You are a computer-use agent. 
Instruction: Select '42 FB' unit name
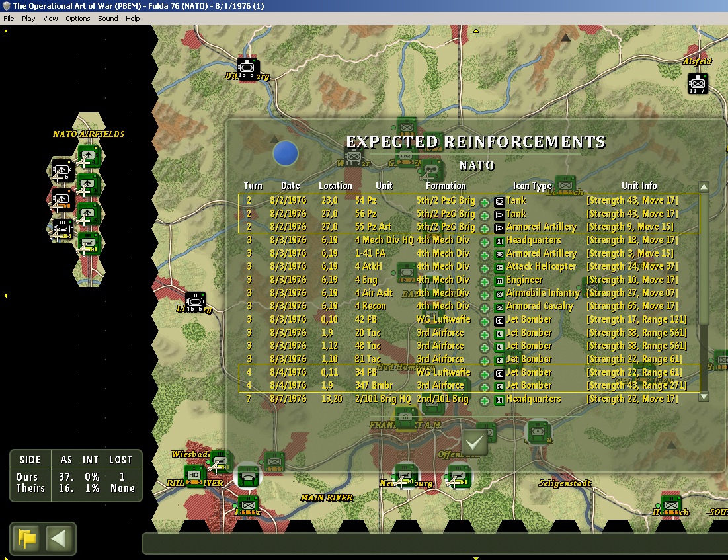point(366,319)
